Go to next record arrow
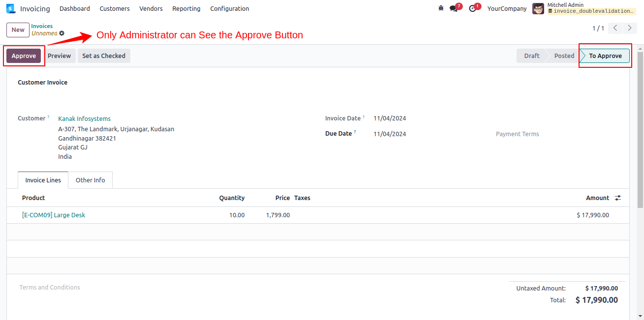The image size is (644, 320). 630,28
